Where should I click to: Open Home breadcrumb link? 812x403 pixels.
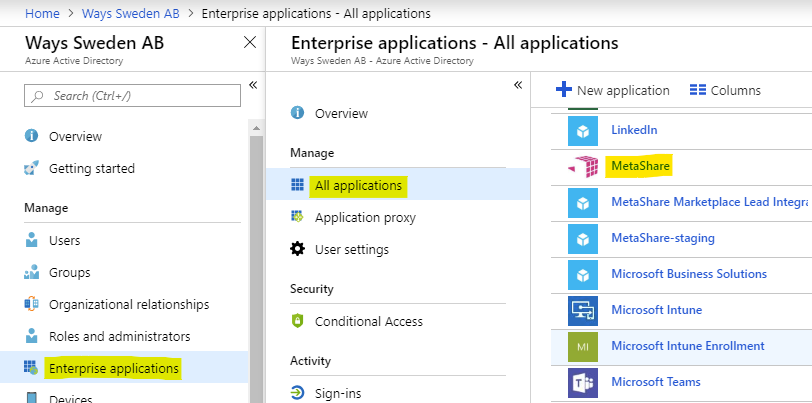pos(42,13)
